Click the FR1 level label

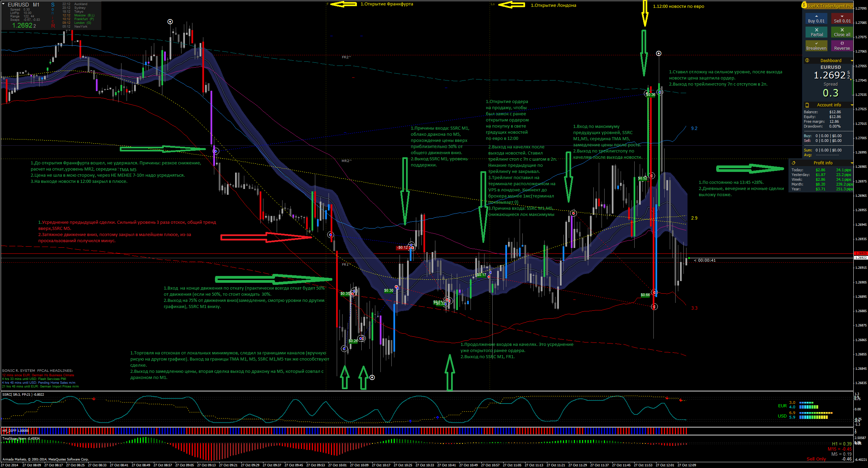pyautogui.click(x=345, y=264)
